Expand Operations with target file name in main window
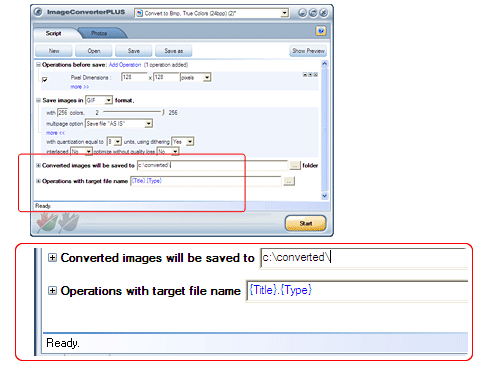The height and width of the screenshot is (379, 486). click(x=38, y=181)
